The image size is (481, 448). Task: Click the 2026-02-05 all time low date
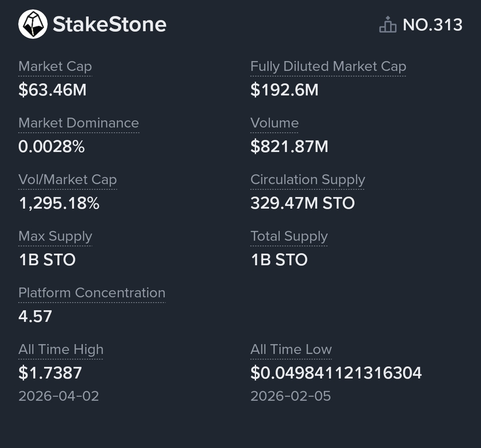290,396
